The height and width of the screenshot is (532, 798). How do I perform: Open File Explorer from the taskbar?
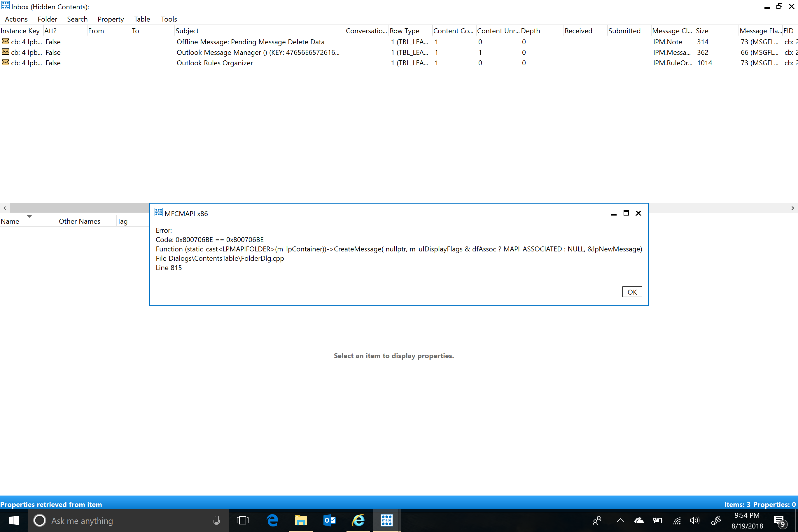tap(301, 520)
